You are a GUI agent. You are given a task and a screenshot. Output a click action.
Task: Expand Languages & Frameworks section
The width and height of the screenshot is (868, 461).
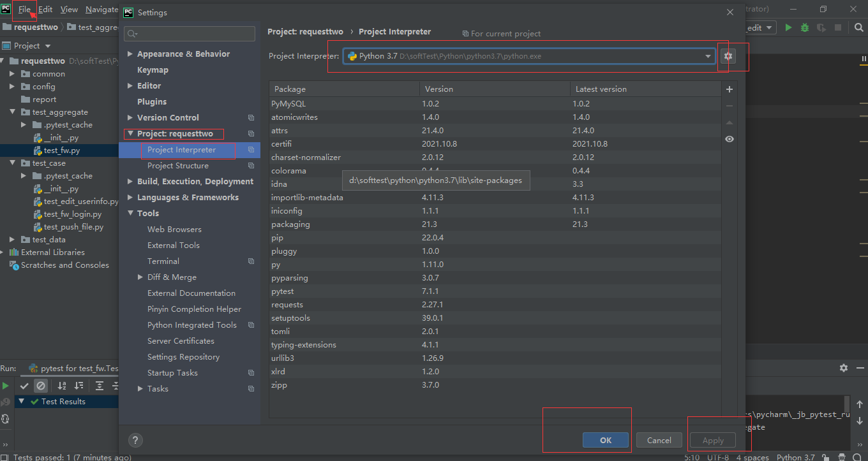tap(130, 198)
